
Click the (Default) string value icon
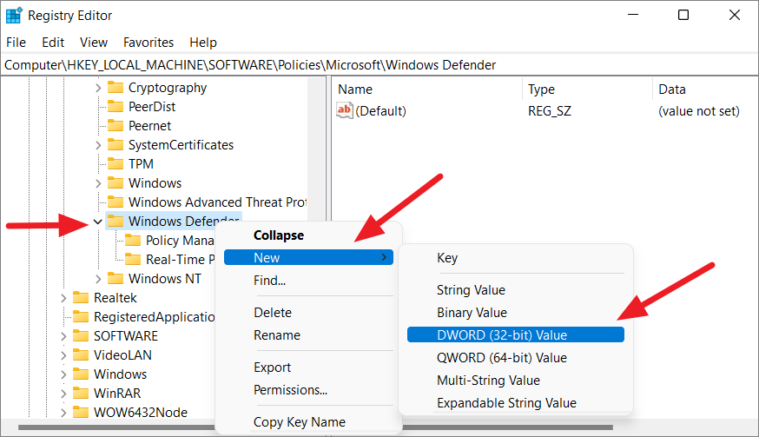click(x=344, y=111)
